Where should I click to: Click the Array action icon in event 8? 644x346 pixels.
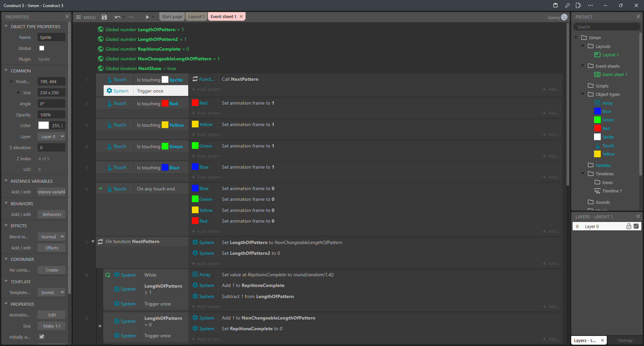[x=195, y=274]
